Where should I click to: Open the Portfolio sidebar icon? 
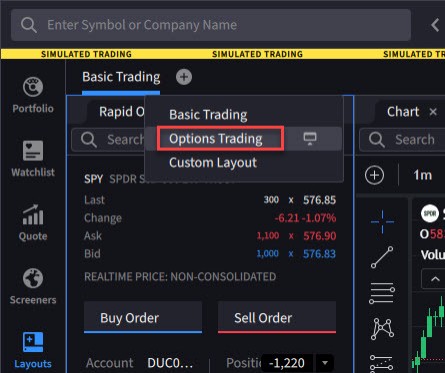coord(33,87)
